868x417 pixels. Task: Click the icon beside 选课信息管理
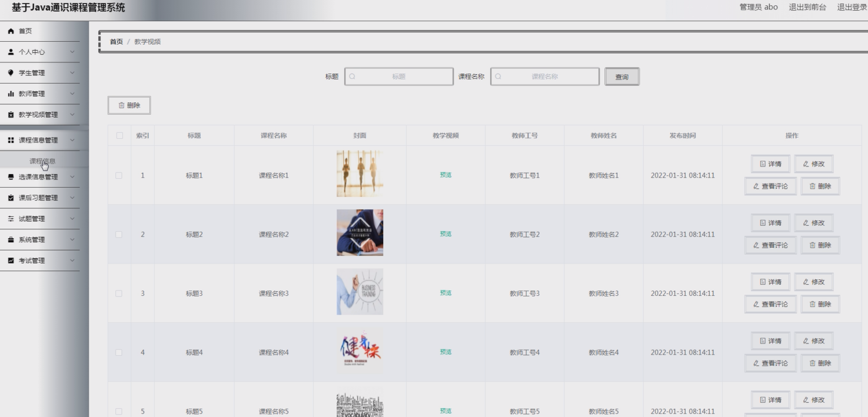point(11,177)
